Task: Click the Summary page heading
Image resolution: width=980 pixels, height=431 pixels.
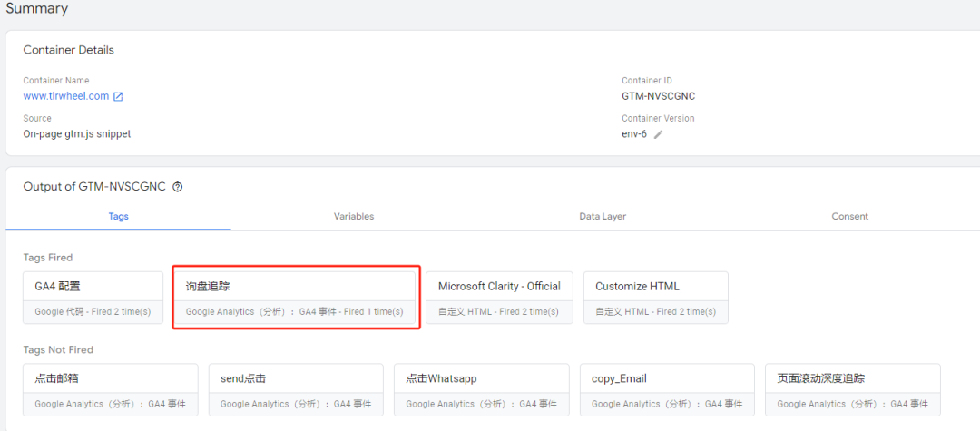Action: pos(37,9)
